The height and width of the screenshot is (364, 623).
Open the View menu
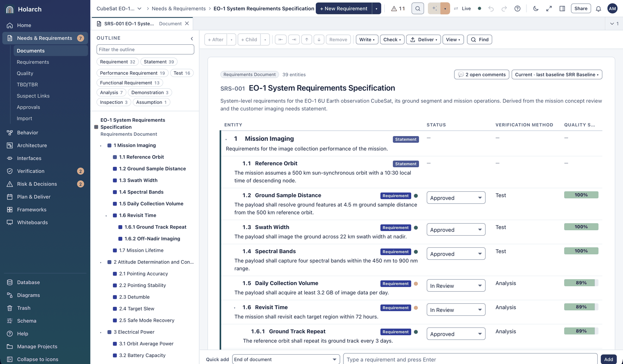coord(453,40)
